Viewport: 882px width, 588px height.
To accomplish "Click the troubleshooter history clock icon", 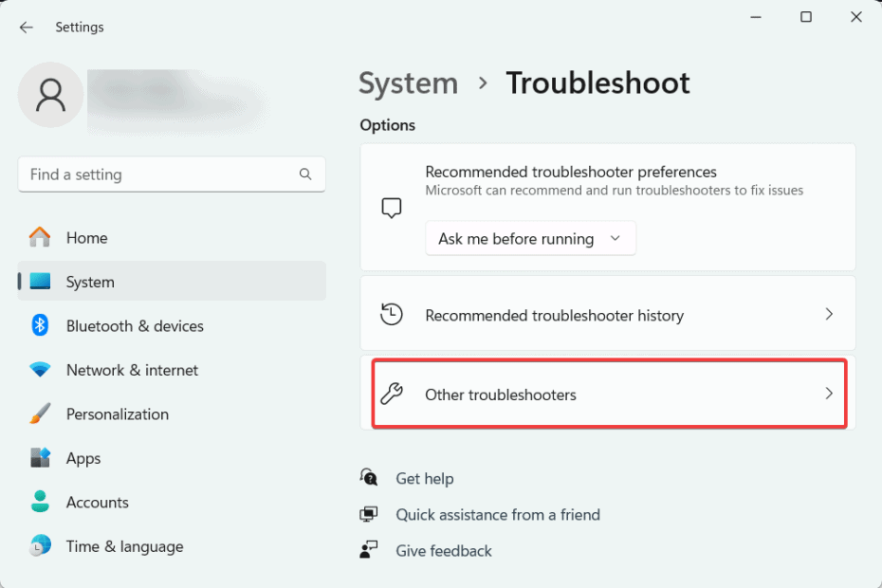I will 392,313.
